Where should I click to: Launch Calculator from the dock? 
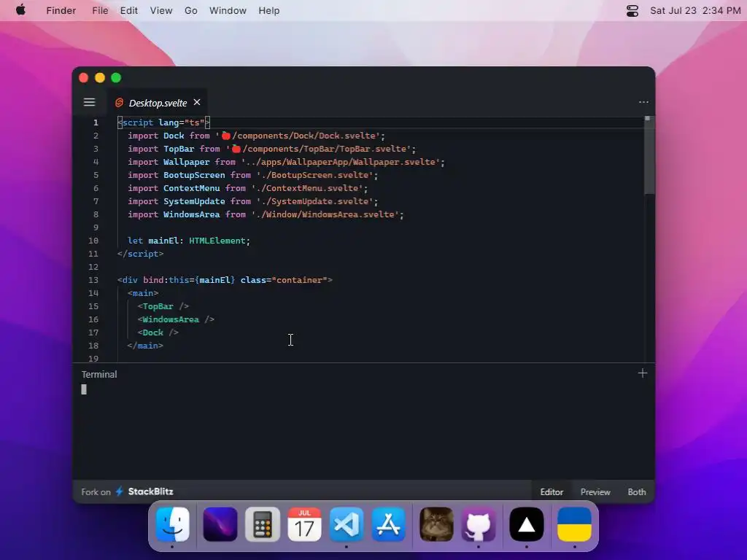pos(263,525)
